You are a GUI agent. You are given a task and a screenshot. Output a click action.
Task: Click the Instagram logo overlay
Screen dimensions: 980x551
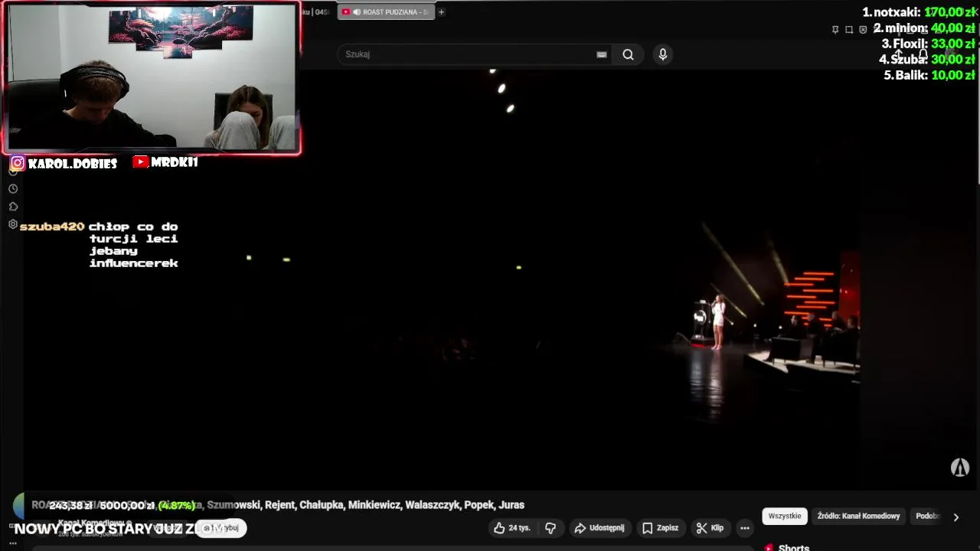click(x=18, y=163)
